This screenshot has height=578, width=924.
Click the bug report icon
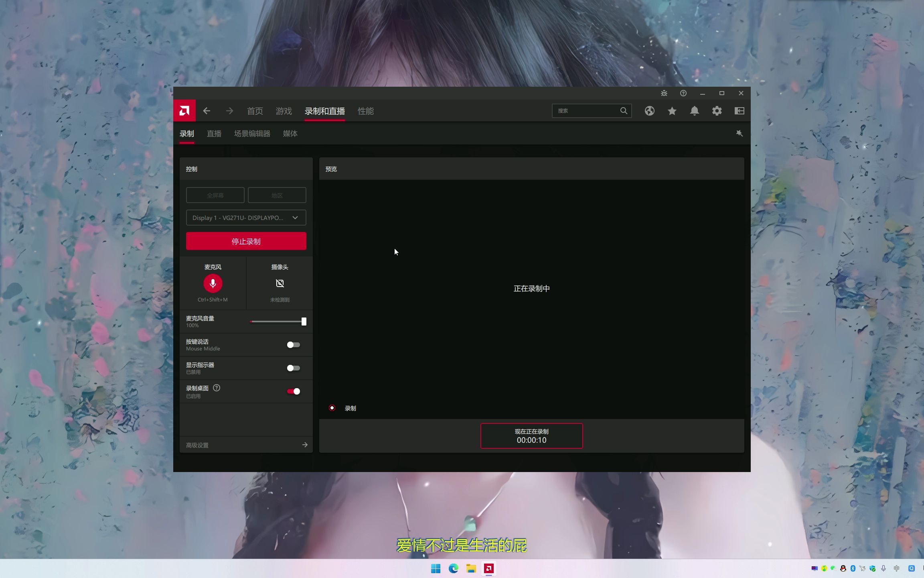coord(664,93)
